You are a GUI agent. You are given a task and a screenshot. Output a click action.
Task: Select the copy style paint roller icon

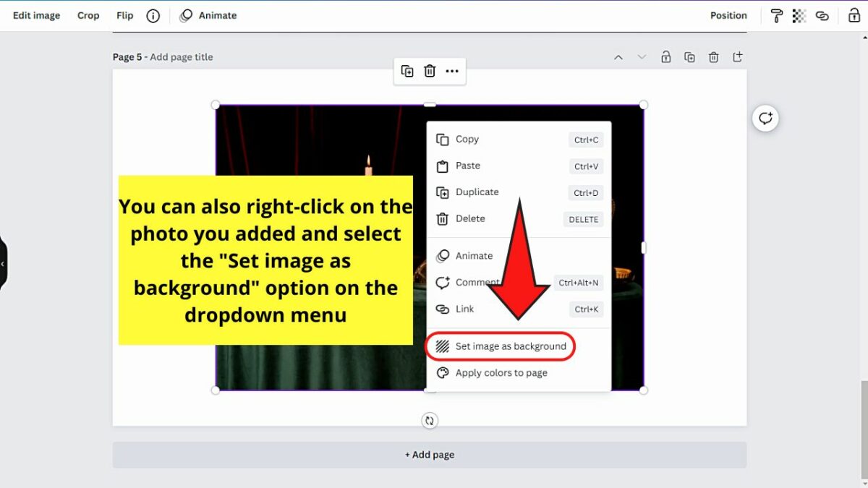[x=776, y=15]
